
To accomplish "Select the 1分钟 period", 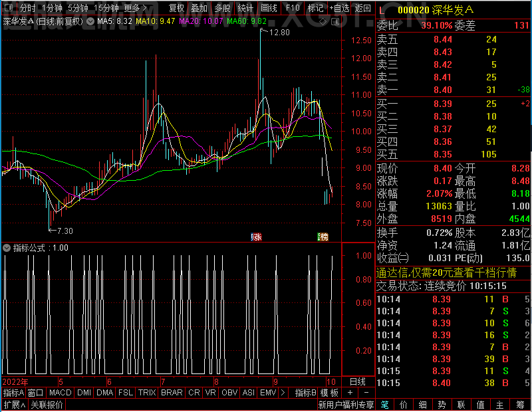I will [53, 8].
